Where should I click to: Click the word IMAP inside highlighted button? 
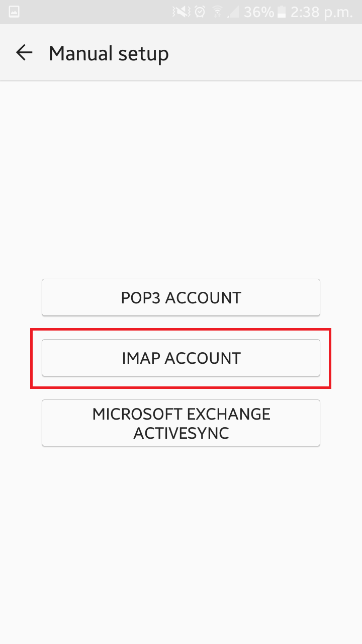[x=141, y=358]
